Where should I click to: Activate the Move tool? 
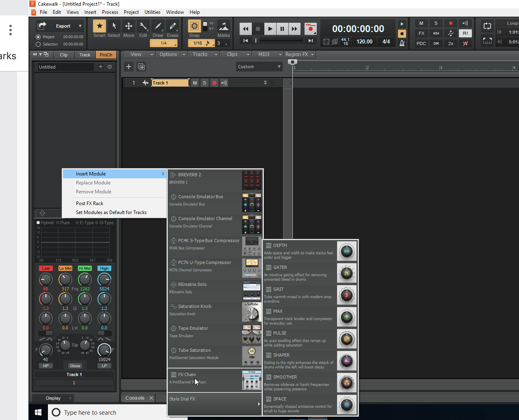129,26
